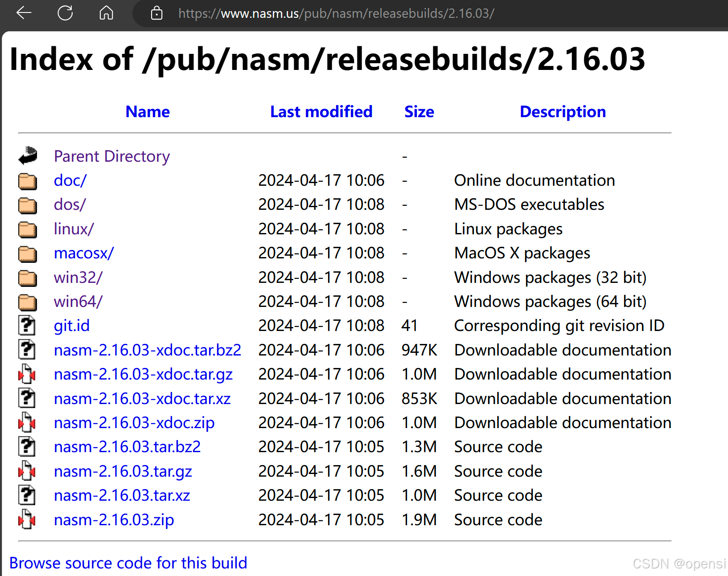Click the modified date of git.id row
Image resolution: width=728 pixels, height=576 pixels.
[321, 326]
